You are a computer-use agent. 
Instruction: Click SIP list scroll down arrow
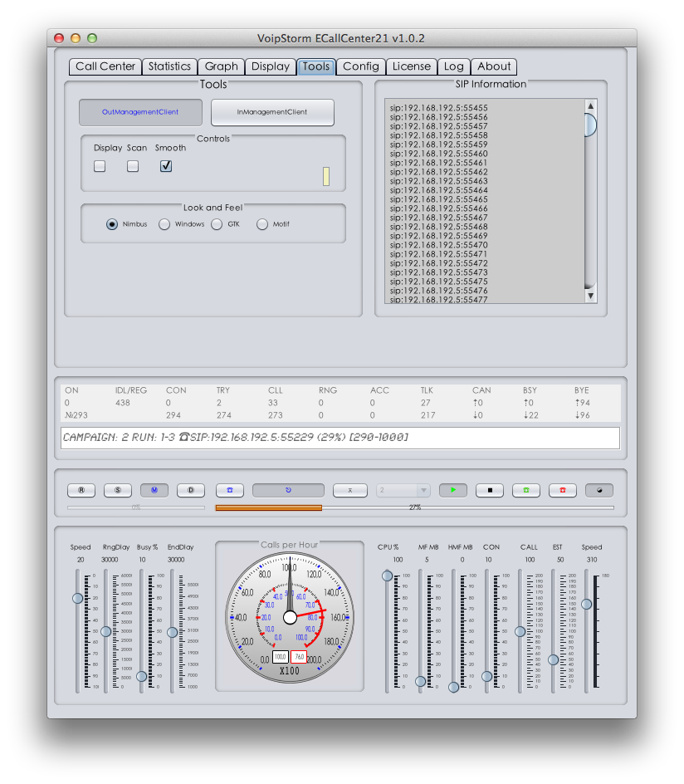(x=590, y=296)
